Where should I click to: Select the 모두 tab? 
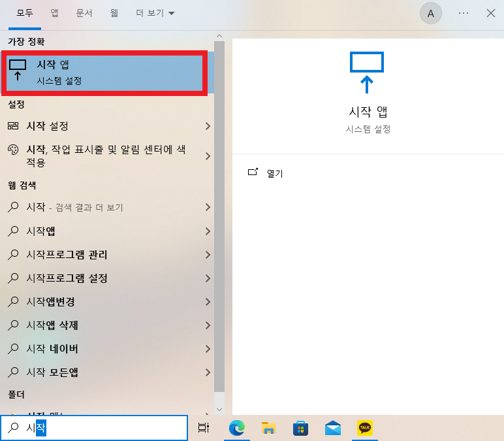coord(25,13)
